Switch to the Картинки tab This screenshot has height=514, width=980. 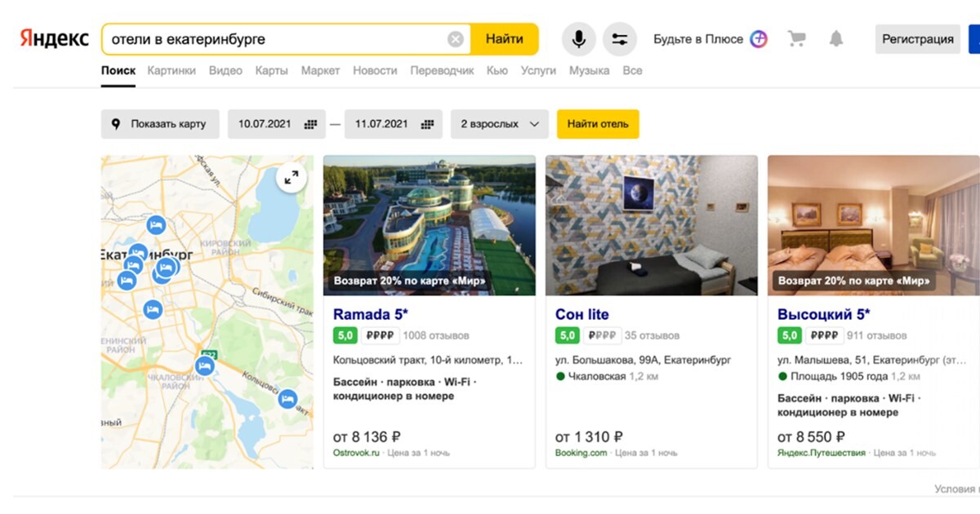[x=171, y=71]
